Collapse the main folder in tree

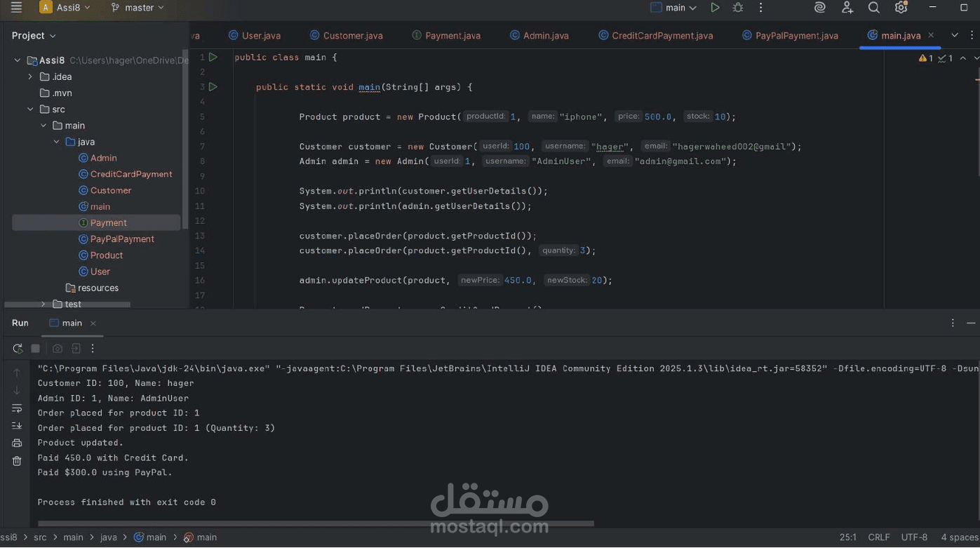click(x=43, y=126)
